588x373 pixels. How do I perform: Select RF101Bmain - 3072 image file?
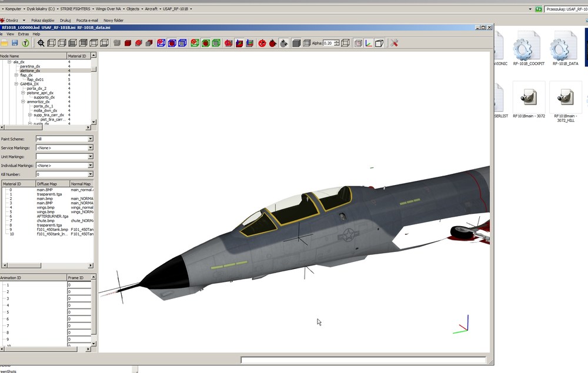click(x=529, y=100)
